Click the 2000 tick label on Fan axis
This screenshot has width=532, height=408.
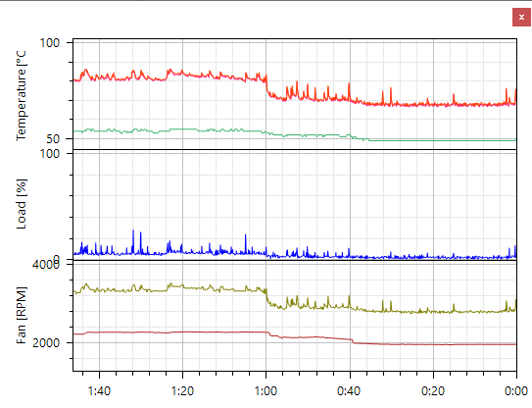tap(46, 342)
